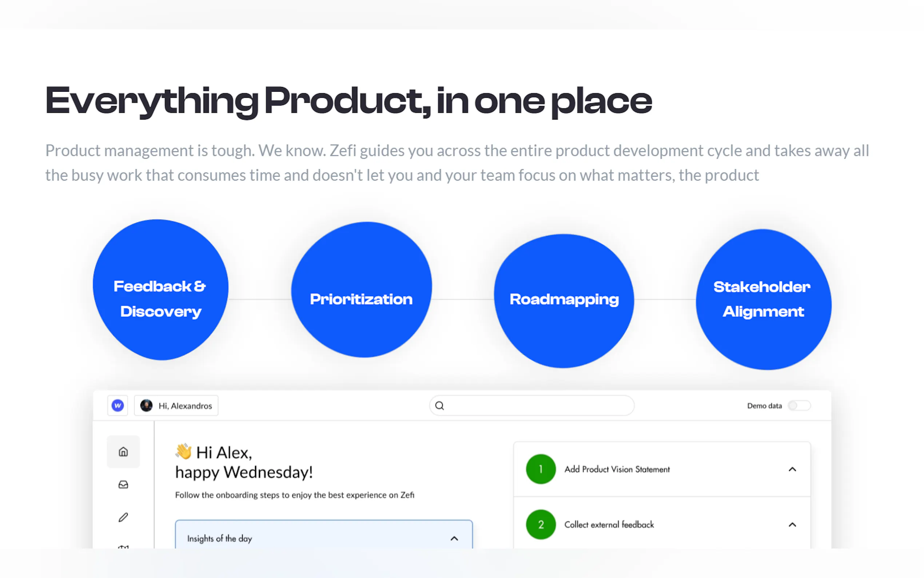Image resolution: width=924 pixels, height=578 pixels.
Task: Open the Inbox sidebar icon
Action: (x=123, y=485)
